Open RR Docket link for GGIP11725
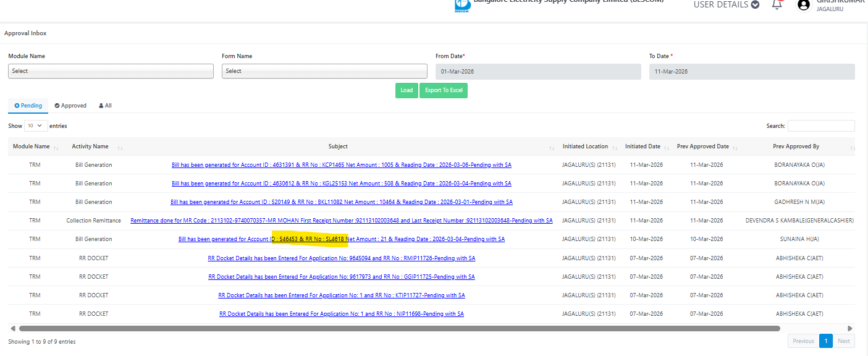The width and height of the screenshot is (868, 356). [x=342, y=276]
